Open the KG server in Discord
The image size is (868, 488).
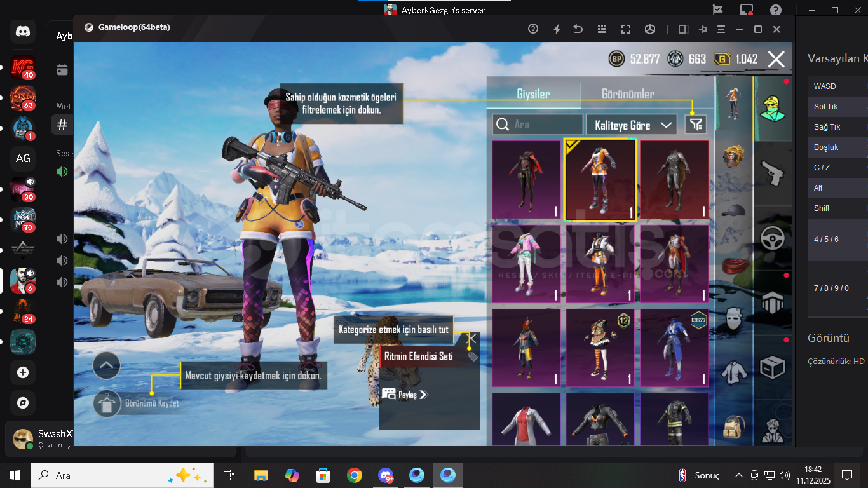[23, 67]
